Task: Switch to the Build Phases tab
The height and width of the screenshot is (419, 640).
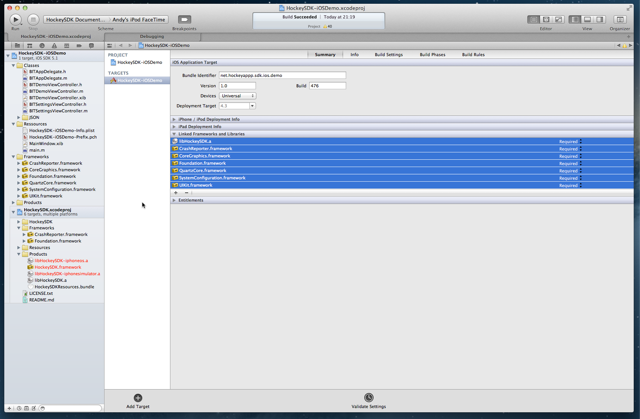Action: point(432,55)
